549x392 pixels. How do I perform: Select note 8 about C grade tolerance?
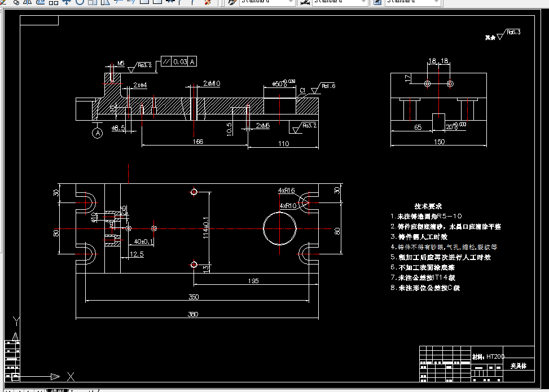coord(425,288)
